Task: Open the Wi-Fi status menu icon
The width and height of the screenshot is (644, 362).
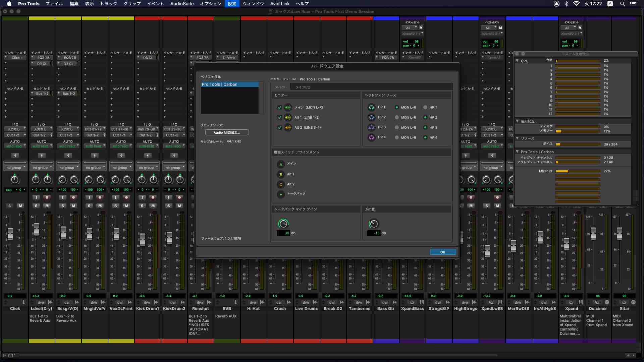Action: [576, 4]
